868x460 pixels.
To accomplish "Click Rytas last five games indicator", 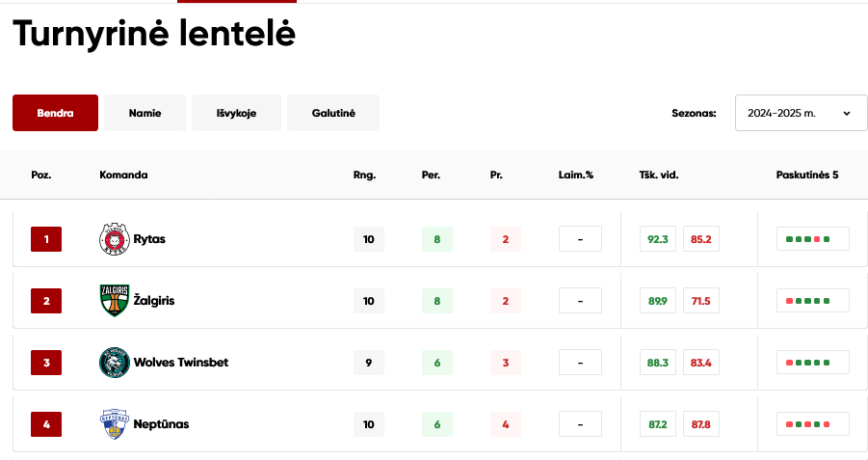I will coord(813,239).
